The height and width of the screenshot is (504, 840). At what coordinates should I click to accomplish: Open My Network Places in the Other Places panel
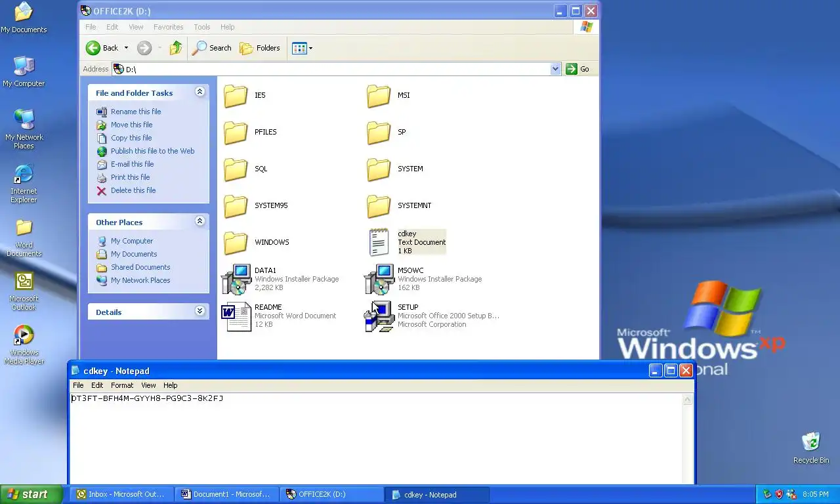pos(140,280)
